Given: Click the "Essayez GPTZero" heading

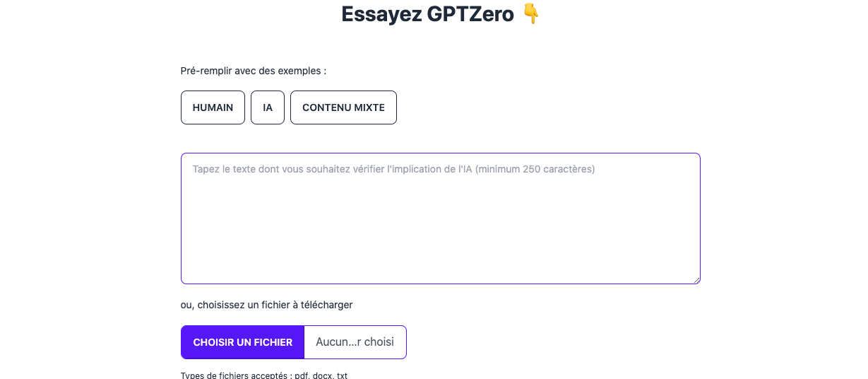Looking at the screenshot, I should coord(427,14).
